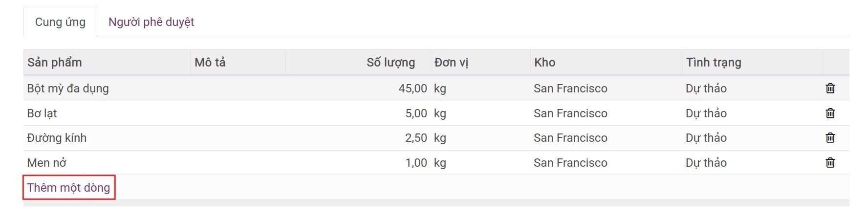This screenshot has width=868, height=221.
Task: Open the Người phê duyệt tab
Action: [x=151, y=22]
